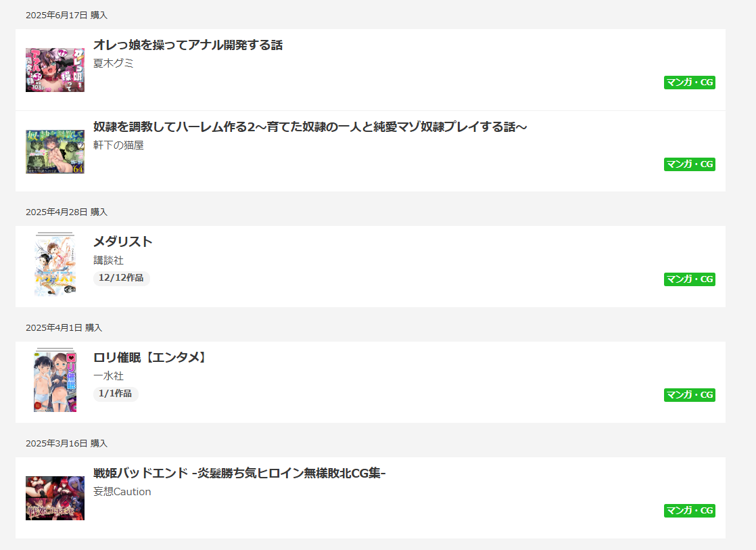The image size is (756, 550).
Task: Open the thumbnail of the 夏木グミ work
Action: [x=55, y=70]
